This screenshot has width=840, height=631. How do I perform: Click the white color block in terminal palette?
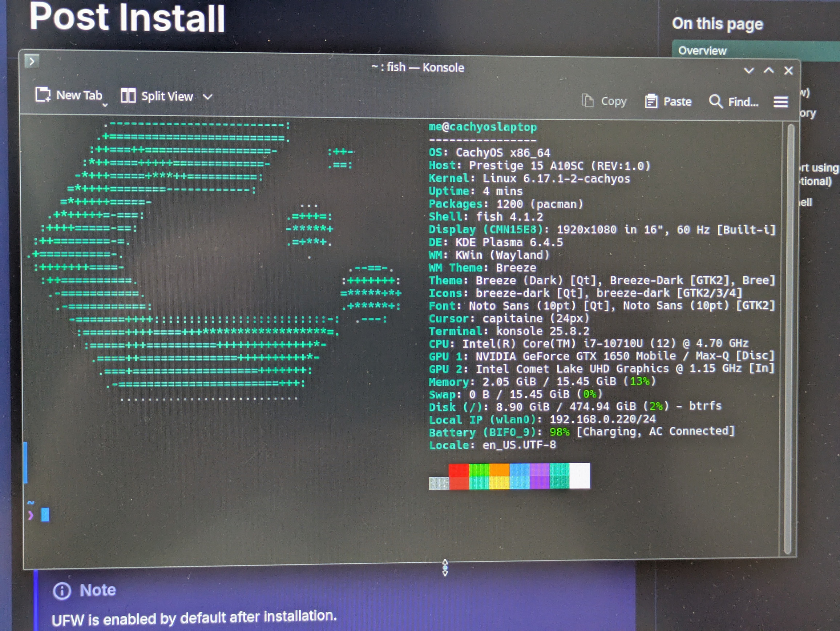tap(579, 475)
